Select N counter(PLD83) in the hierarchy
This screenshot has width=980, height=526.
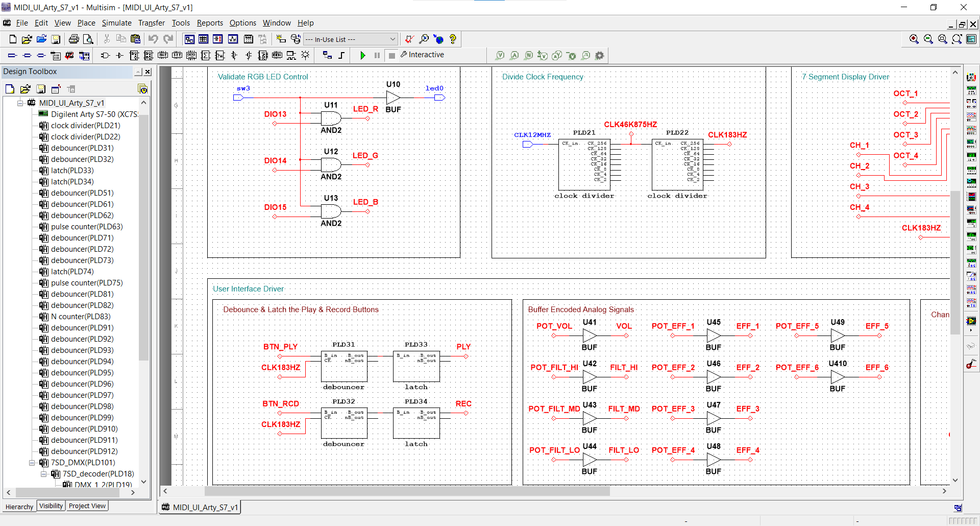[x=81, y=317]
